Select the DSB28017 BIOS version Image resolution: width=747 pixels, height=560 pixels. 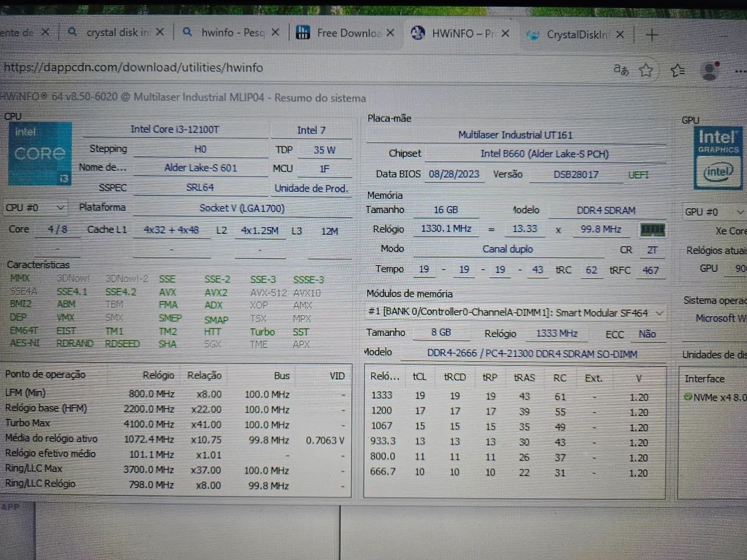tap(576, 174)
